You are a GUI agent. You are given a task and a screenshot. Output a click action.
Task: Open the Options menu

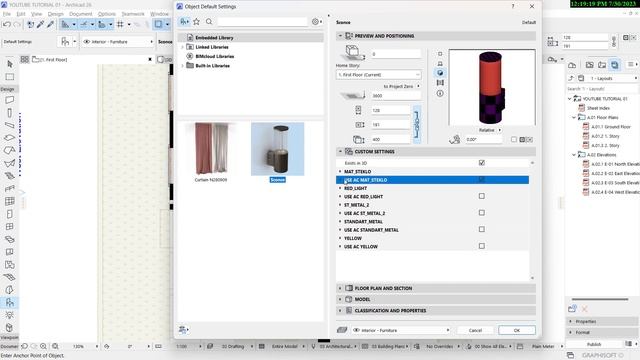(x=107, y=14)
